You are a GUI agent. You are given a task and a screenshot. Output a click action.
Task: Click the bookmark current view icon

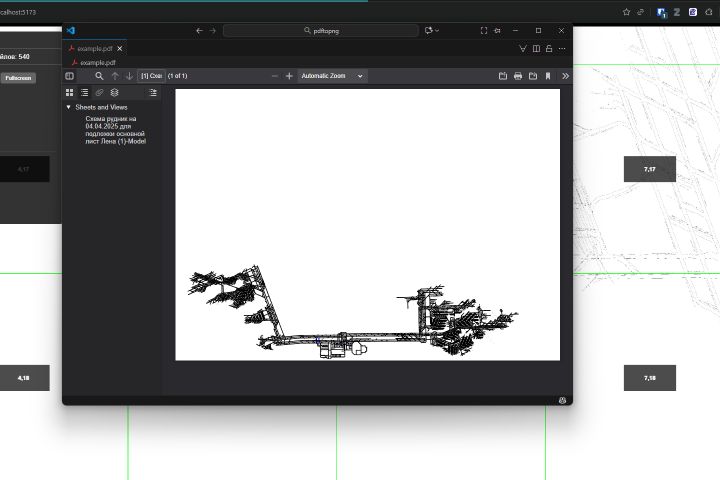pyautogui.click(x=548, y=76)
